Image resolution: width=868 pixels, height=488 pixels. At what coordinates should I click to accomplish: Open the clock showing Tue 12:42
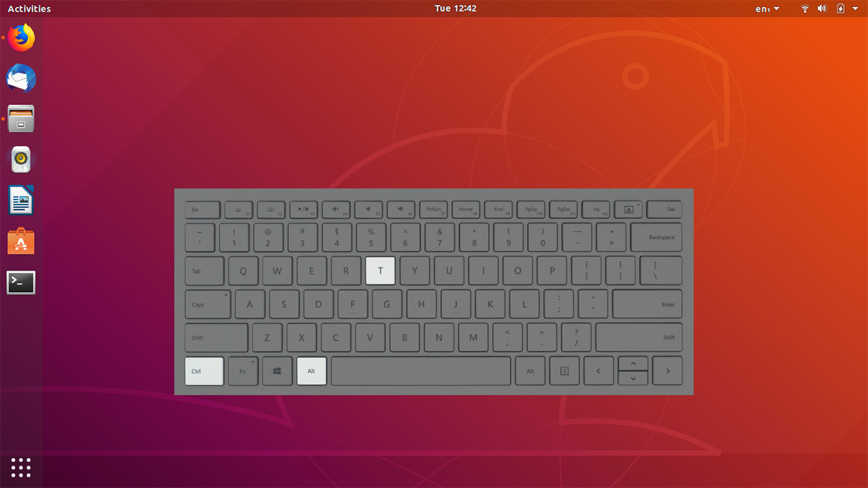click(x=455, y=9)
